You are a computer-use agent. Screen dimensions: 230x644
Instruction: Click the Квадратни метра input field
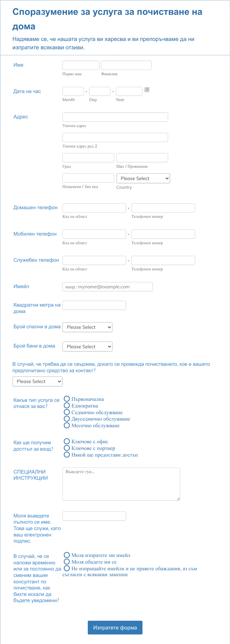(94, 305)
